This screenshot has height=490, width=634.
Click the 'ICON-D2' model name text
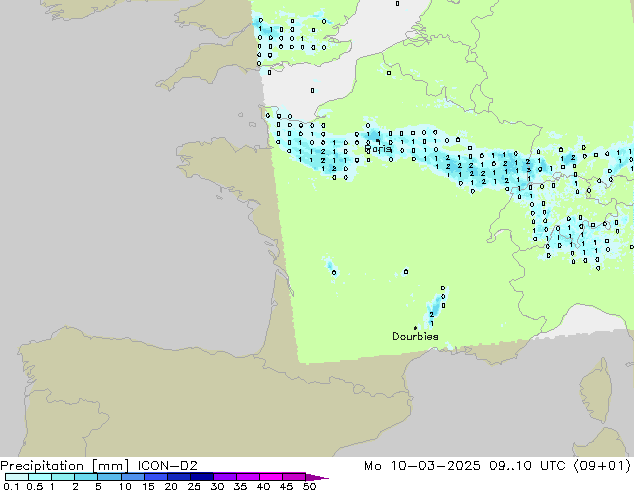tap(167, 466)
